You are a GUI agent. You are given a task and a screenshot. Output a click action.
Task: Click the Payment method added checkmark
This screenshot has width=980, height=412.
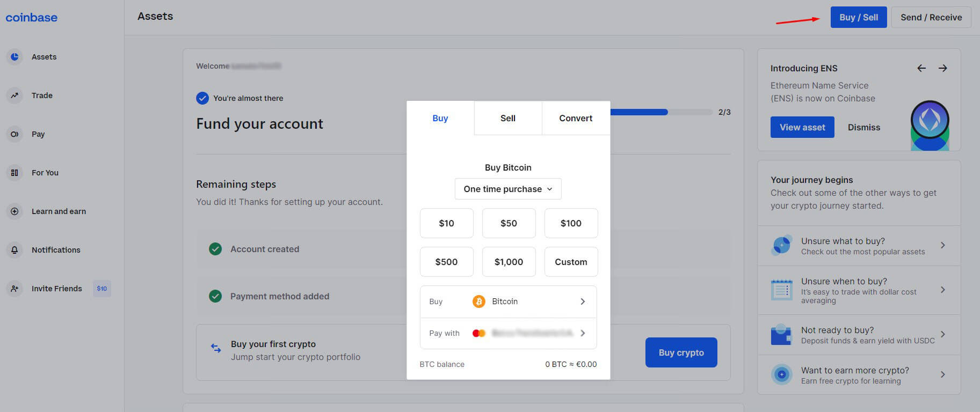click(x=215, y=296)
